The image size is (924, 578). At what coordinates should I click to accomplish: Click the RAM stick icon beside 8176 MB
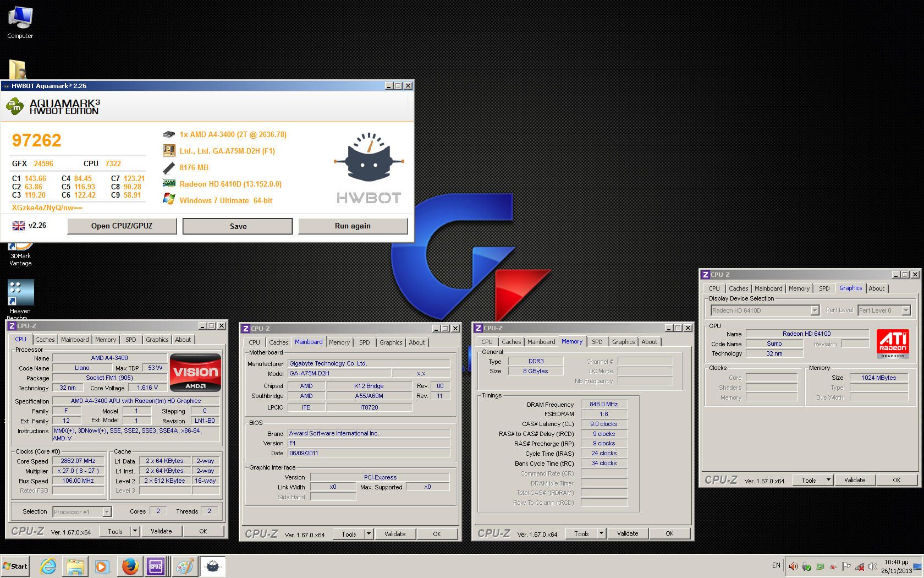tap(169, 167)
